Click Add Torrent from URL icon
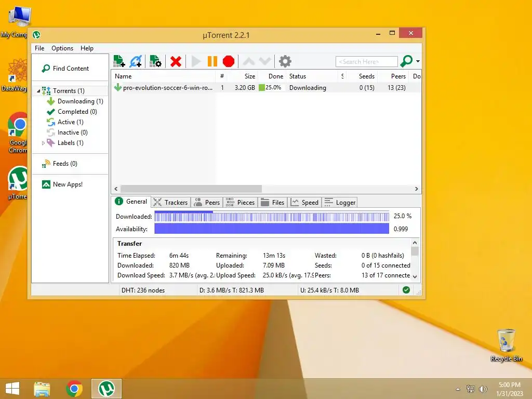532x399 pixels. 136,61
